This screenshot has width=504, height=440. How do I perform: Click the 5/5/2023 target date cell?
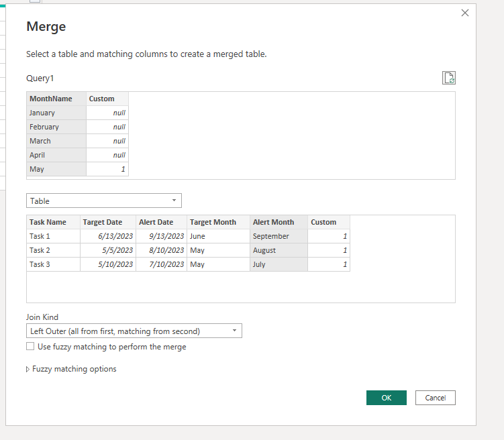[x=108, y=250]
